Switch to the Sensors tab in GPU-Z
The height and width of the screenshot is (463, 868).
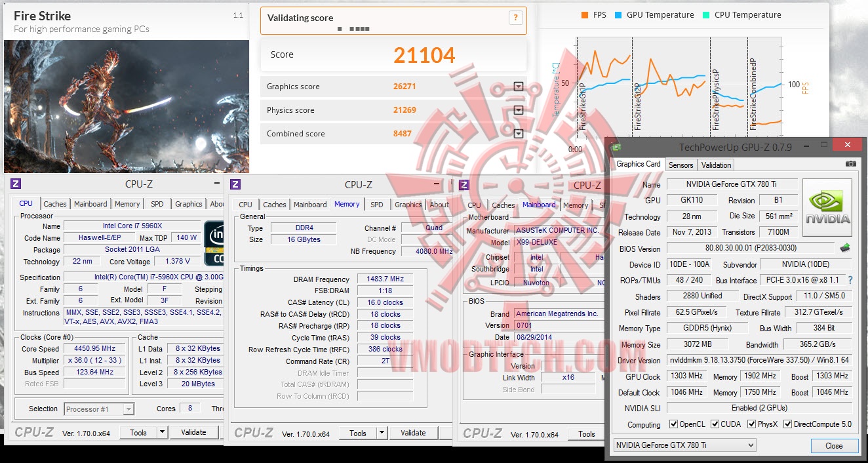pos(681,165)
